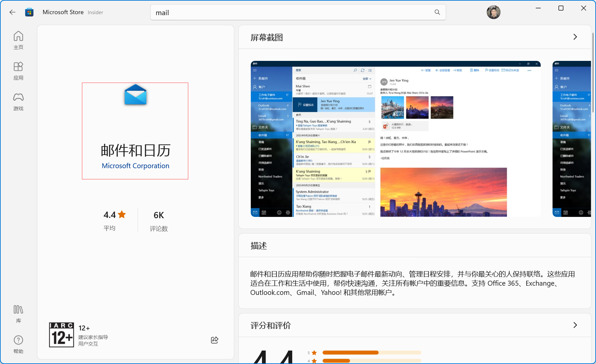Click the search magnifier icon
Image resolution: width=596 pixels, height=364 pixels.
[437, 12]
